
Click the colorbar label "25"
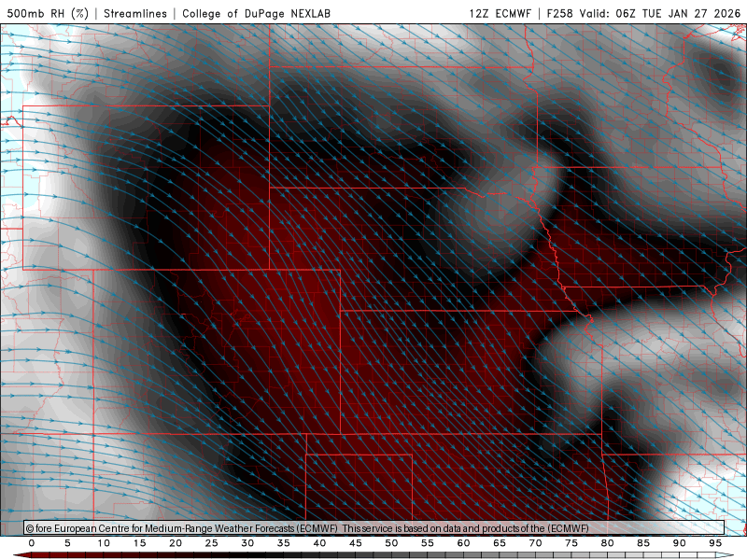(x=212, y=543)
